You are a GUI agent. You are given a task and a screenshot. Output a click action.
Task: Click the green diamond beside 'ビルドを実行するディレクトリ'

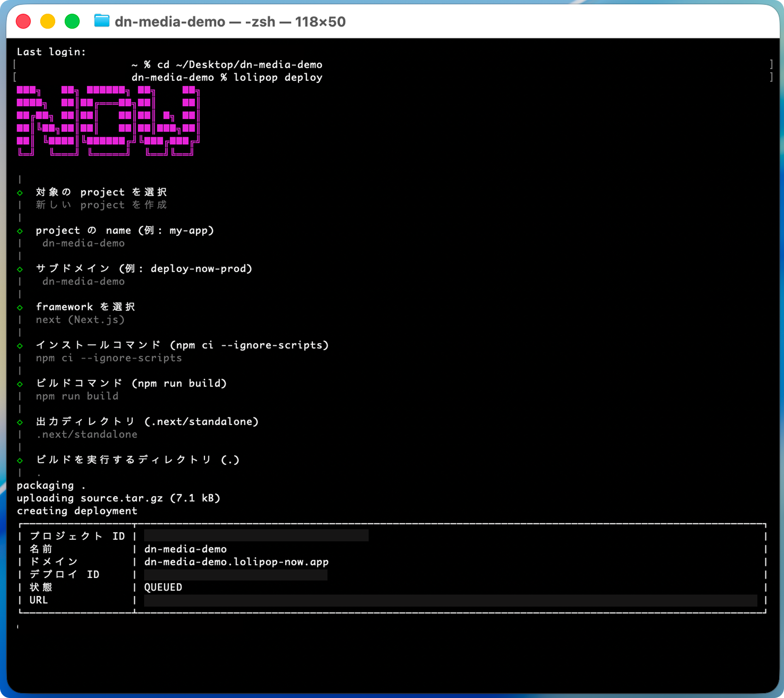20,460
